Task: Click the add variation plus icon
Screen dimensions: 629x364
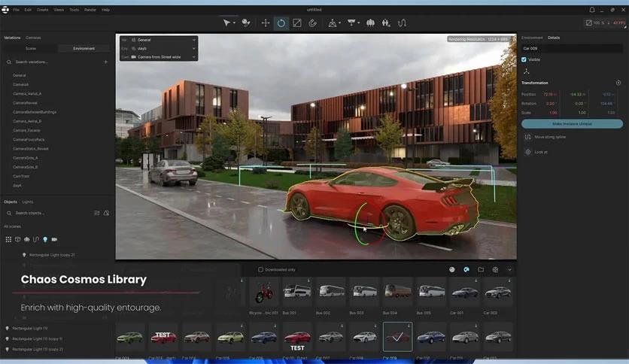Action: coord(105,62)
